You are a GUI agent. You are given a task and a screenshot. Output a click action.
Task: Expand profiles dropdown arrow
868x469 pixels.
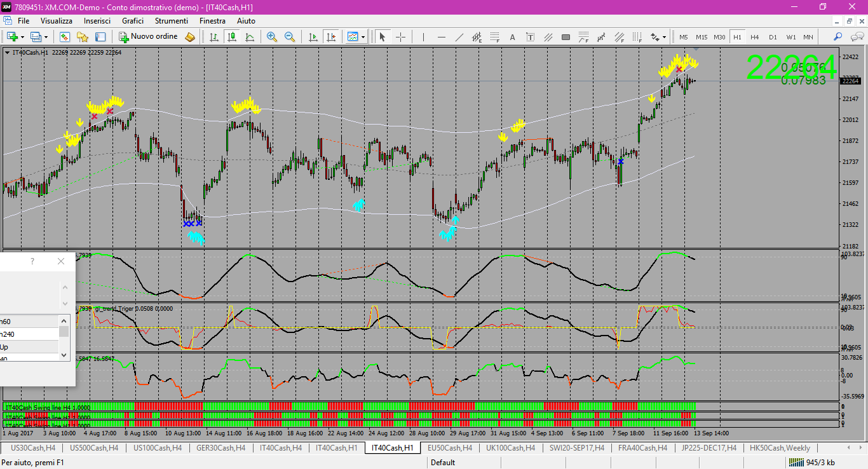(46, 37)
